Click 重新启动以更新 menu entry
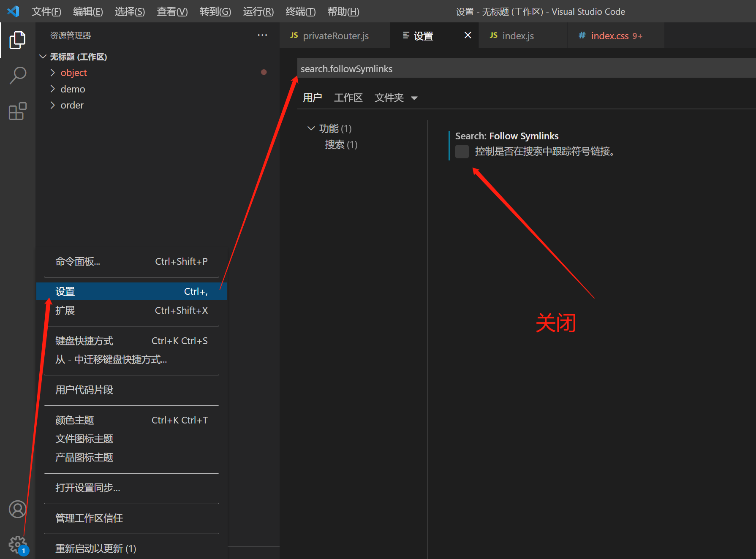This screenshot has width=756, height=559. [x=95, y=548]
